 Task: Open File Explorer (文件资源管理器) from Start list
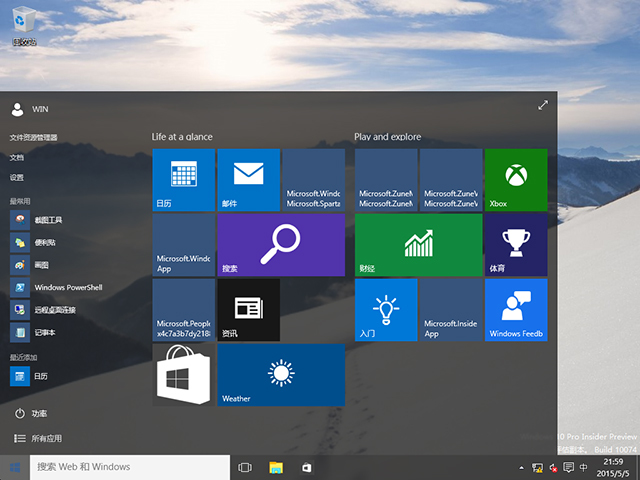pyautogui.click(x=34, y=137)
